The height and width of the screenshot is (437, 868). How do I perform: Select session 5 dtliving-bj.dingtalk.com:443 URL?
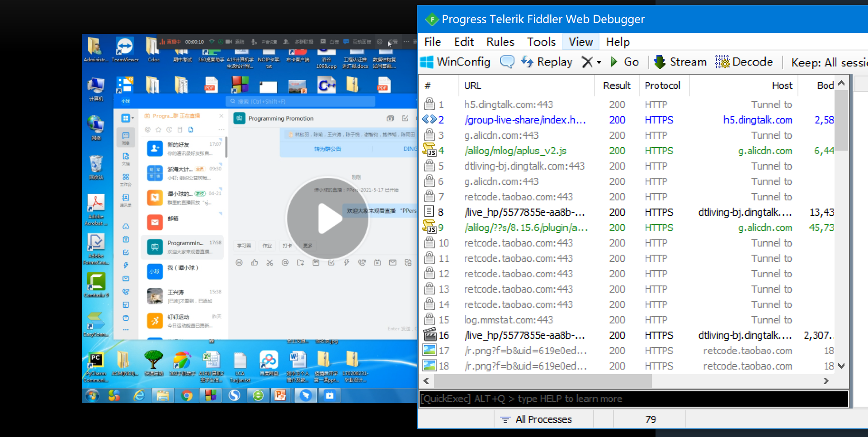coord(524,166)
